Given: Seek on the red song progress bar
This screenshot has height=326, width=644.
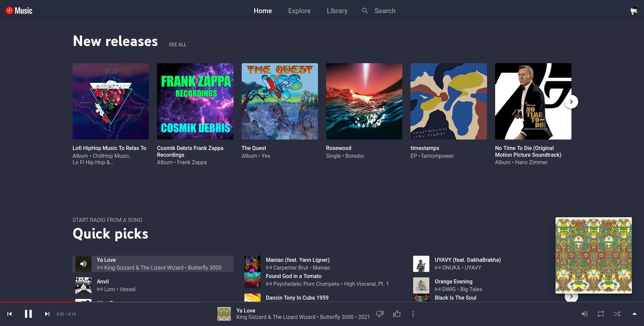Looking at the screenshot, I should click(39, 302).
